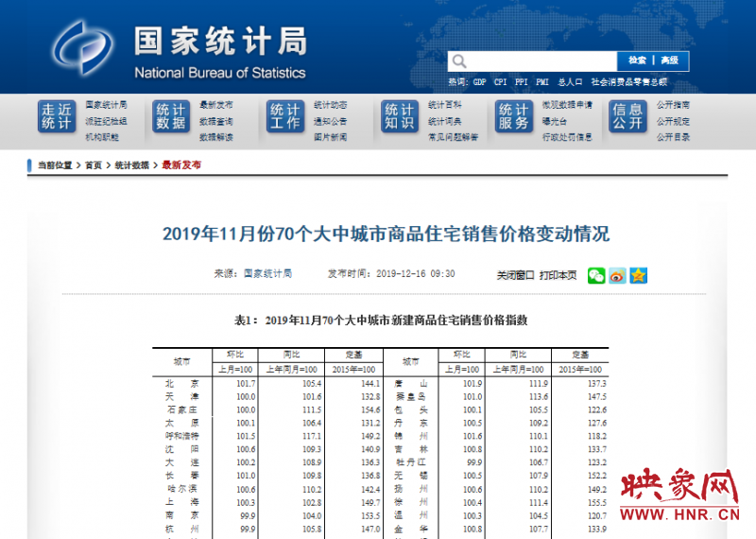Open 数据查询 link in navigation
The image size is (756, 539).
pos(215,121)
